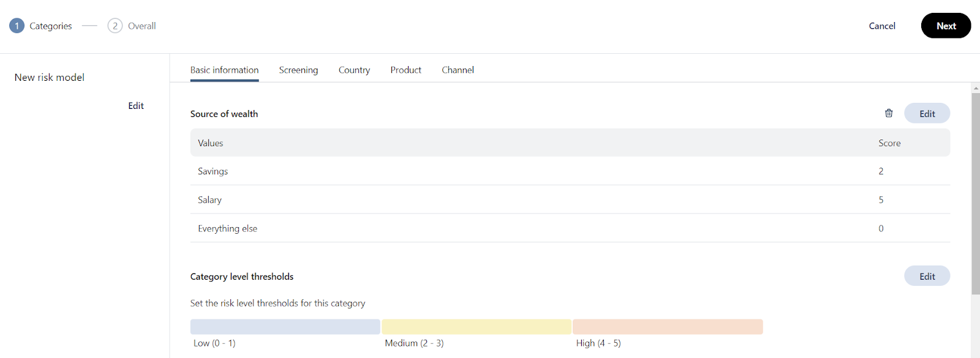Edit the Category level thresholds

pos(927,276)
